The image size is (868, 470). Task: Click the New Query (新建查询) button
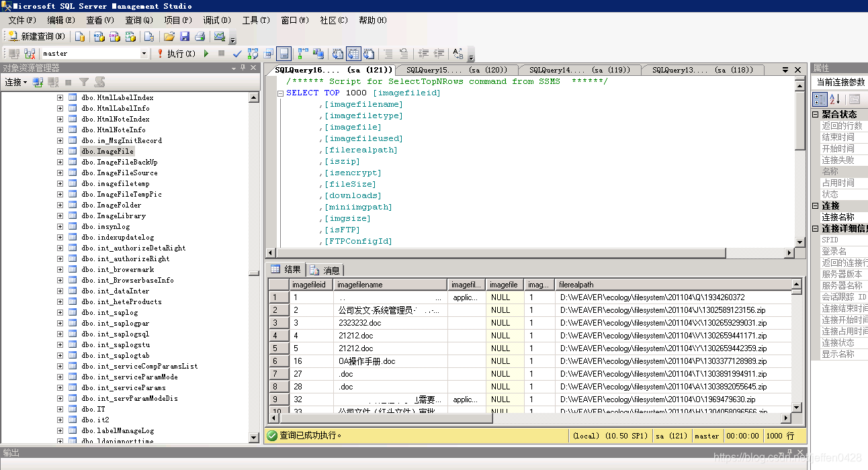tap(37, 36)
